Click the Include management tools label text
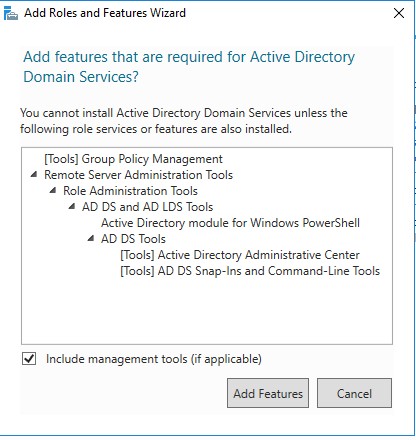 pyautogui.click(x=154, y=359)
